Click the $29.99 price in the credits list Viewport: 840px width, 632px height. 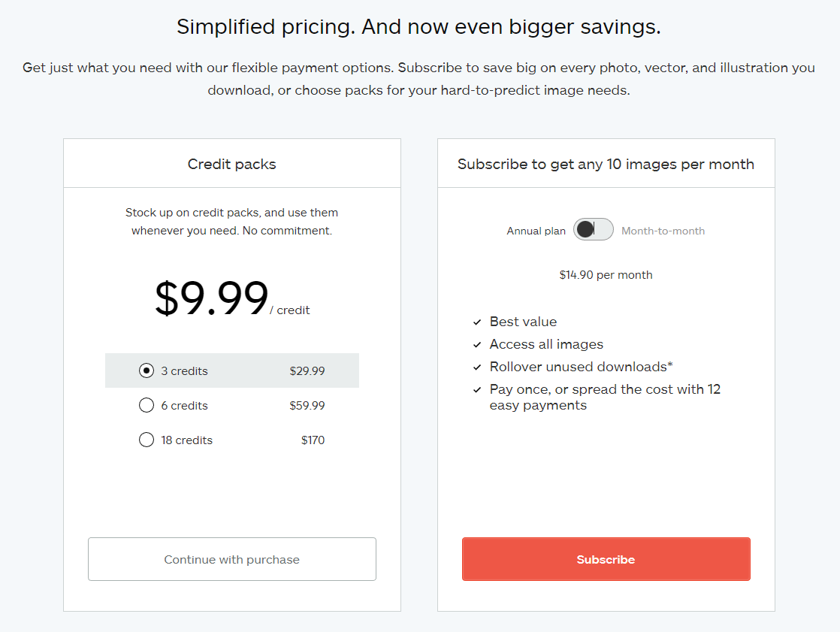click(307, 371)
